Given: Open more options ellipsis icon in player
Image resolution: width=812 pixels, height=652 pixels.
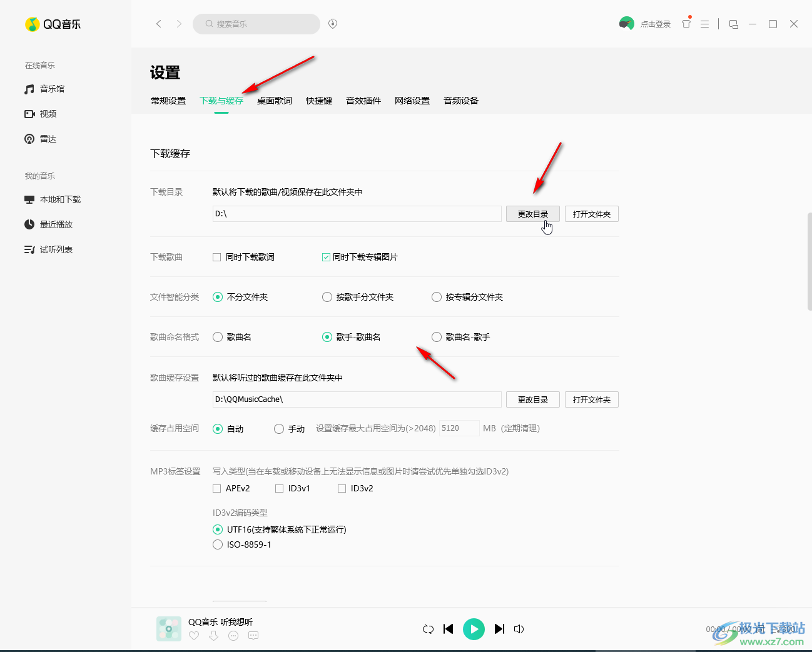Looking at the screenshot, I should [233, 636].
